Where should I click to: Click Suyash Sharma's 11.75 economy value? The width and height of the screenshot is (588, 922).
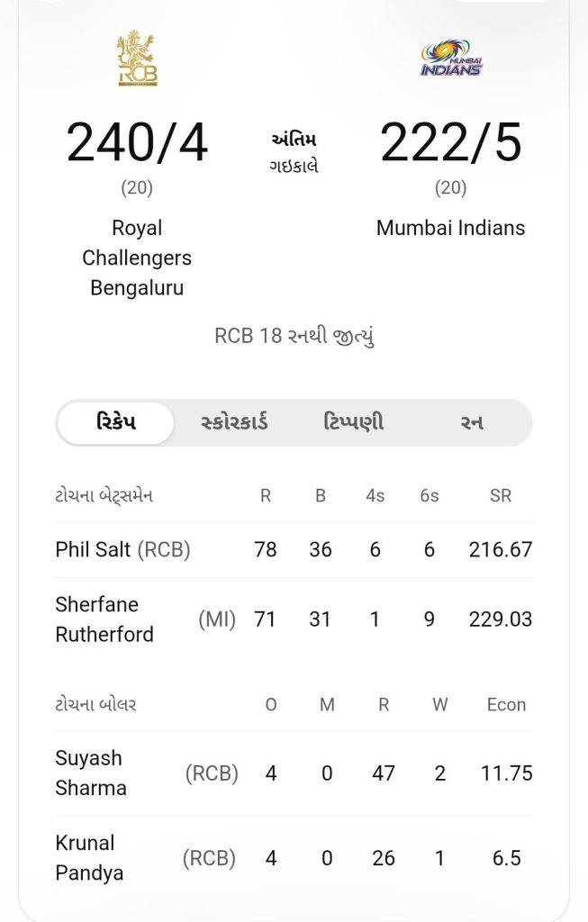coord(506,773)
